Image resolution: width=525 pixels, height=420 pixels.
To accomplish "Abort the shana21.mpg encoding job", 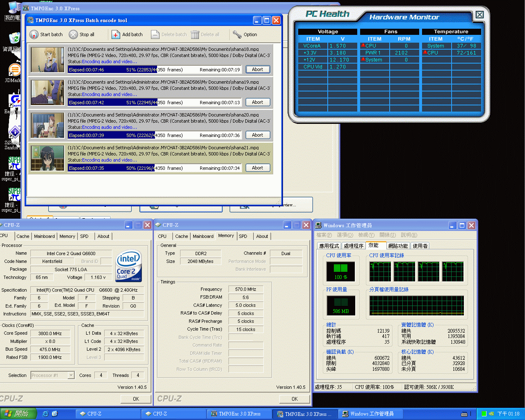I will click(x=258, y=168).
